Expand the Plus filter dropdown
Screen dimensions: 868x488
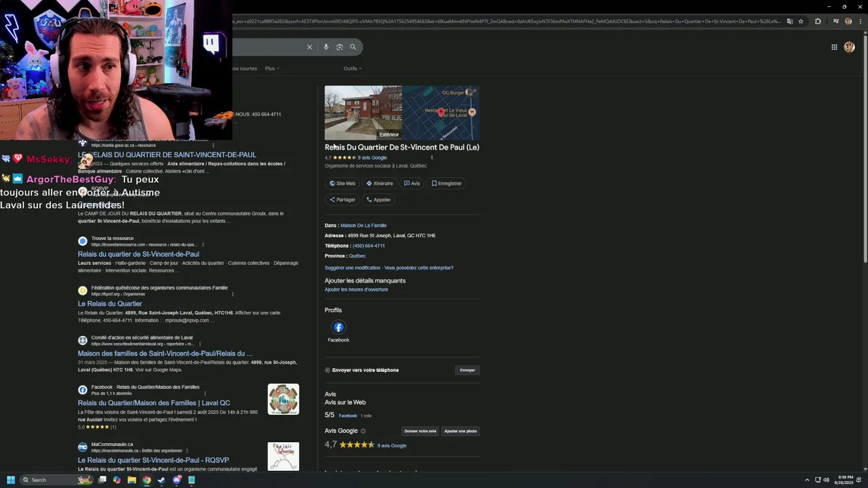pos(271,68)
